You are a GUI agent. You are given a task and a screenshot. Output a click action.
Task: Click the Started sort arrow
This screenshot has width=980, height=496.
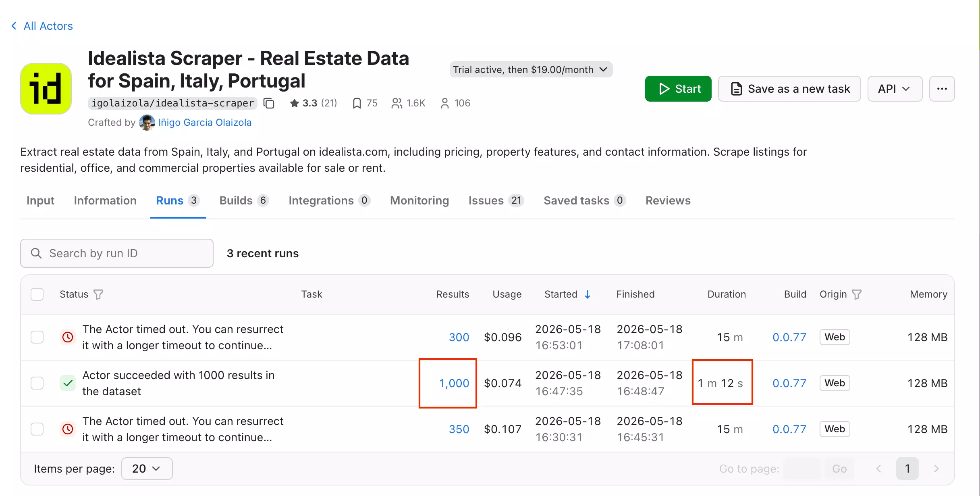point(588,294)
